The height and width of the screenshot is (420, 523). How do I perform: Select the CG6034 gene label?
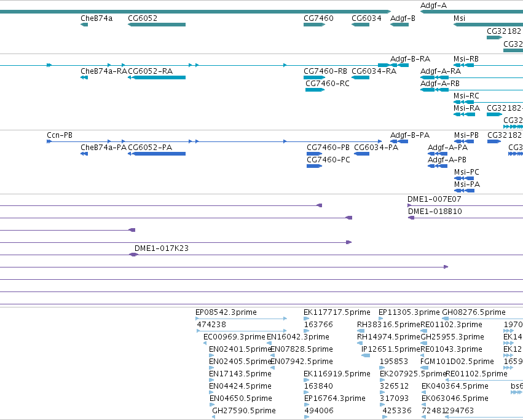click(366, 18)
